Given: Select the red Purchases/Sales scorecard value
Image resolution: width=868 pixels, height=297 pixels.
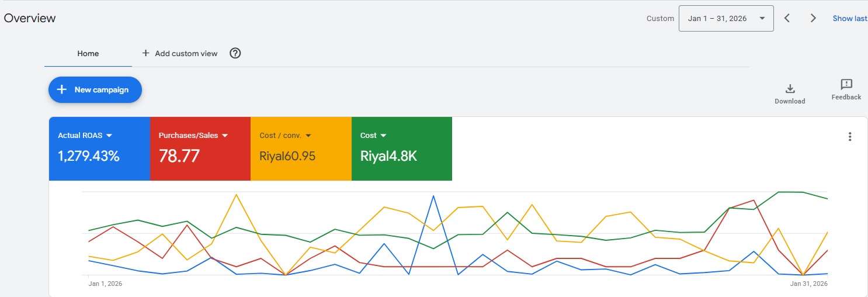Looking at the screenshot, I should (x=179, y=156).
